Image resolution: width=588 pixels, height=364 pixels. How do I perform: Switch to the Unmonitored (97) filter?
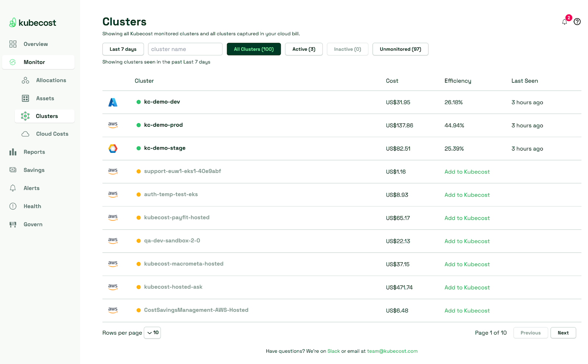click(400, 49)
